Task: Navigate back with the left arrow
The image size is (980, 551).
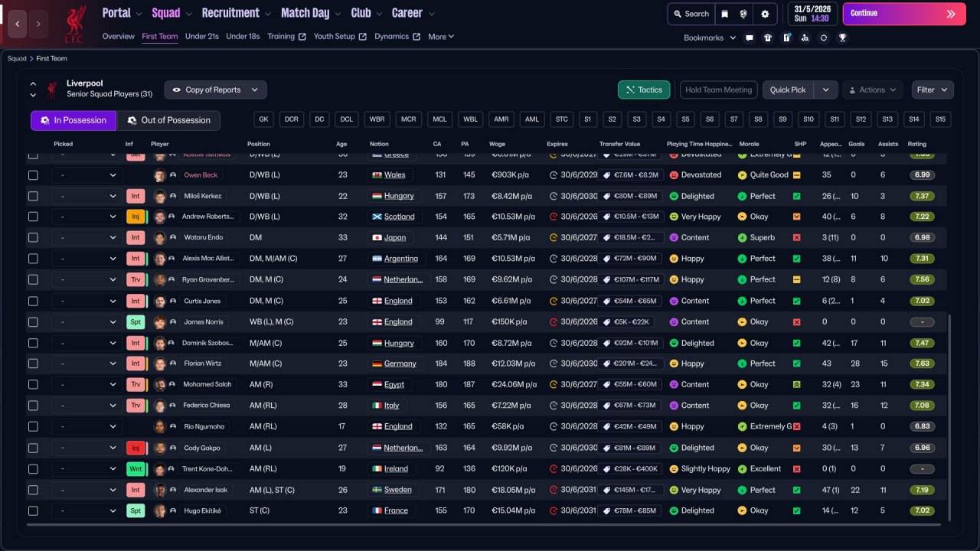Action: pyautogui.click(x=17, y=24)
